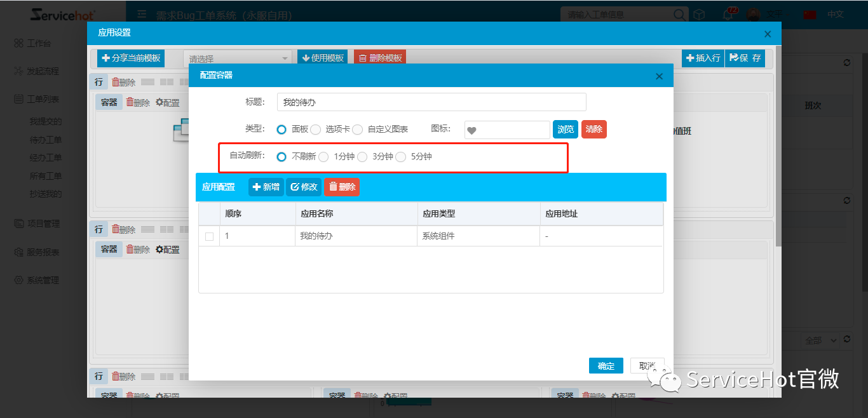Click the 确定 confirm button

pos(606,366)
